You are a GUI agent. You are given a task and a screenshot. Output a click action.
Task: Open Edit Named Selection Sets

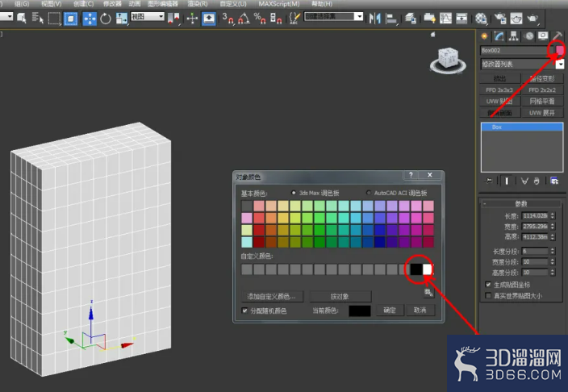(294, 18)
